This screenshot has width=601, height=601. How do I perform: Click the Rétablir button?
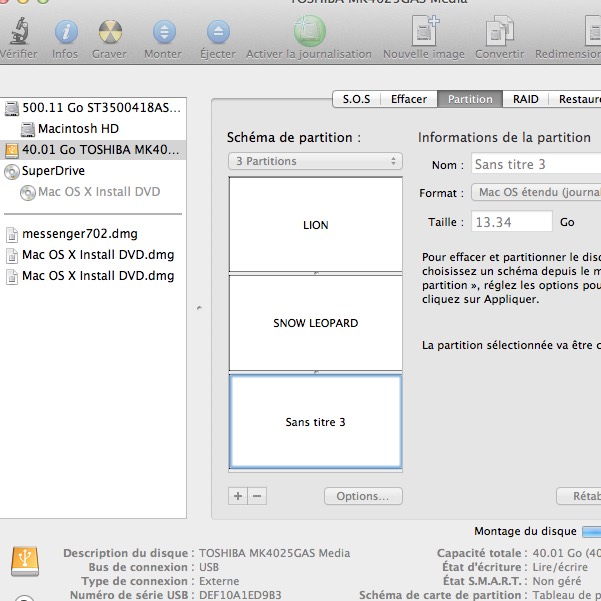point(579,496)
